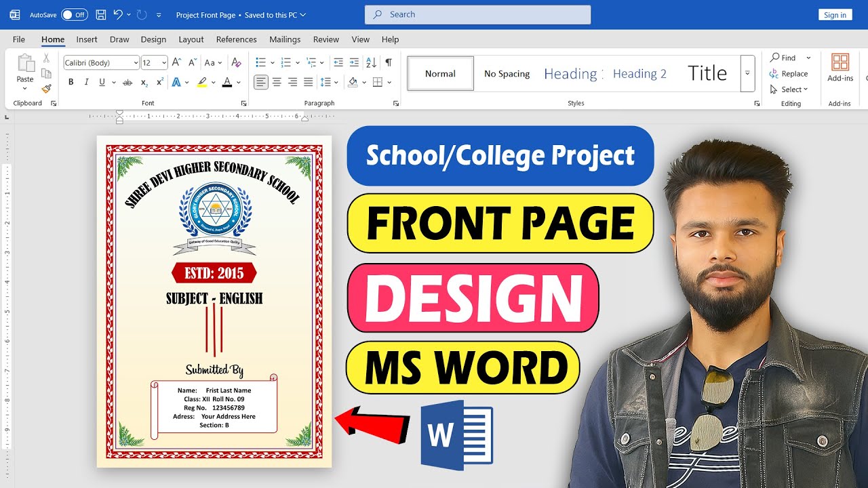This screenshot has width=868, height=488.
Task: Switch to the Insert tab
Action: (87, 39)
